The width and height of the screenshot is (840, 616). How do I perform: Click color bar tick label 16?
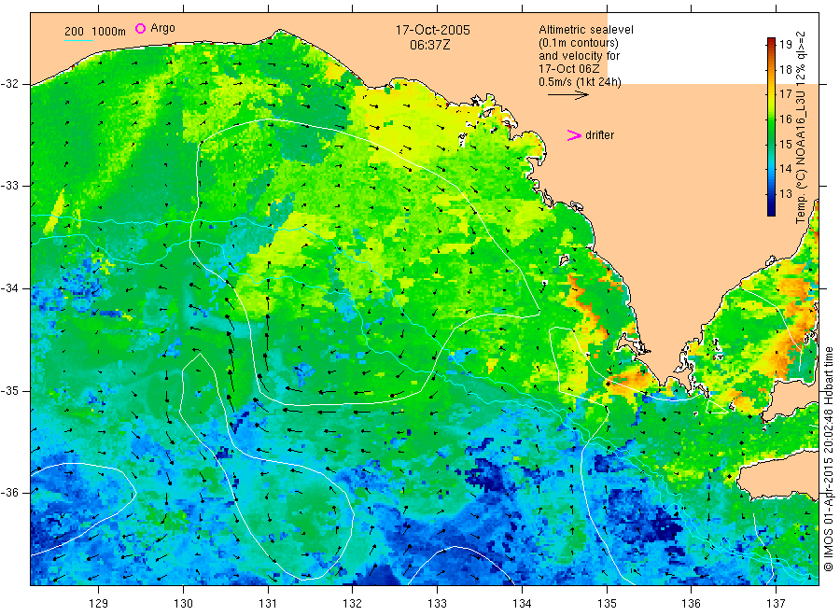point(785,119)
